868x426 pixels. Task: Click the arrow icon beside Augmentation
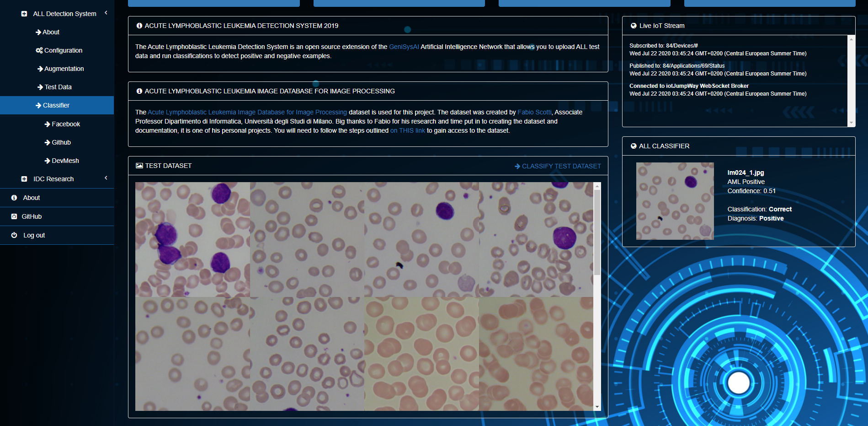(x=40, y=69)
